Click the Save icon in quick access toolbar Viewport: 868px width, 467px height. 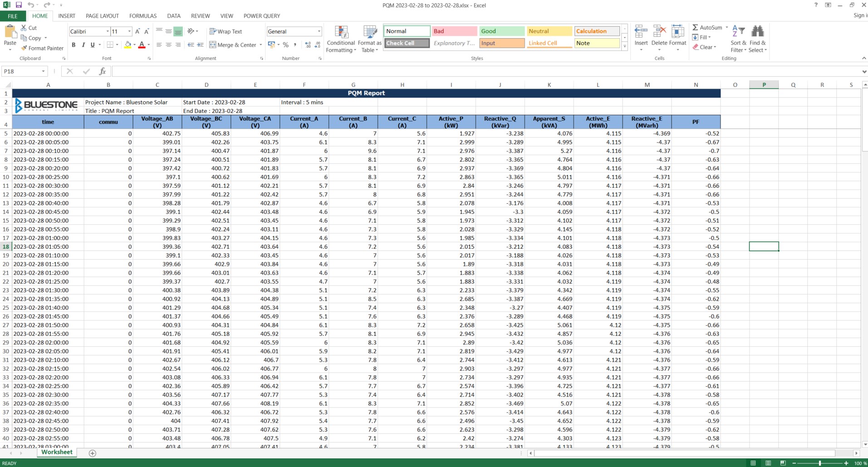(19, 5)
